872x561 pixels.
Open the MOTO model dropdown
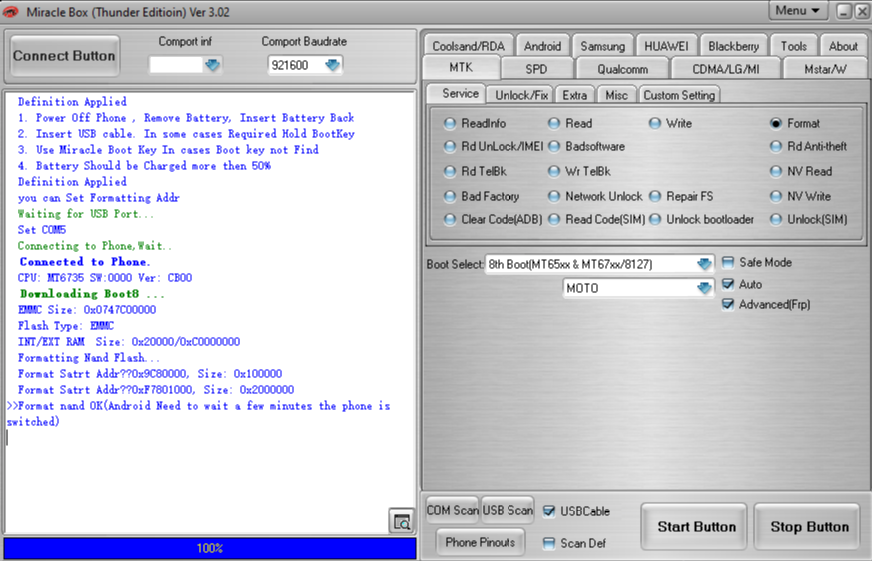coord(704,288)
